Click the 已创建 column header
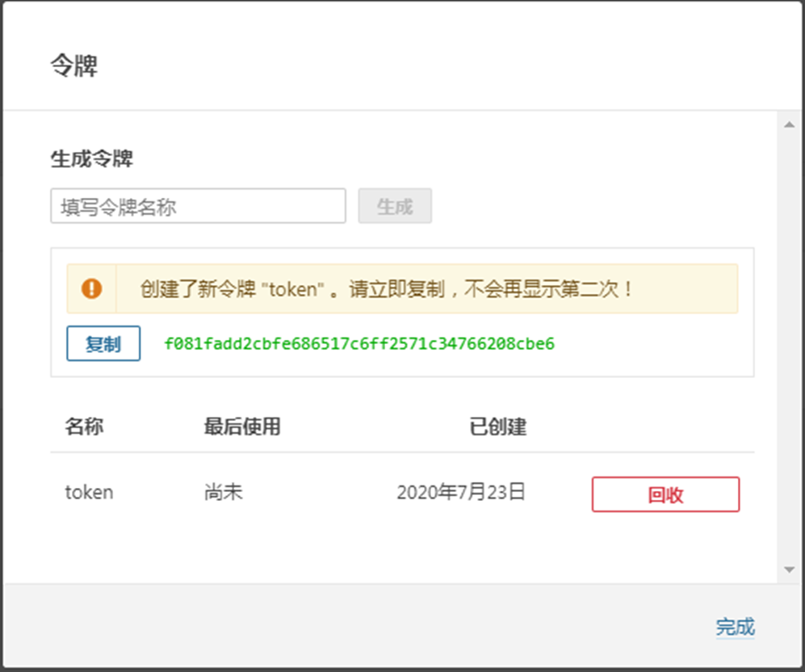 (498, 426)
